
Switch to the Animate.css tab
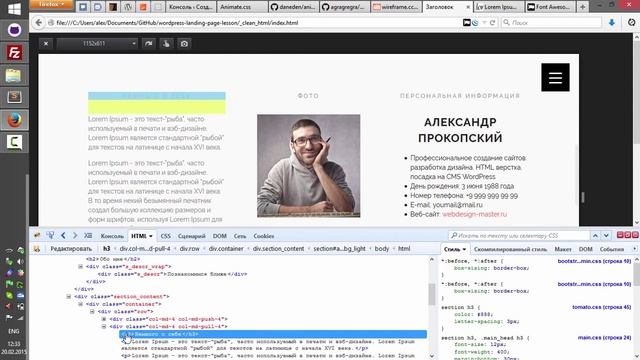pyautogui.click(x=242, y=7)
